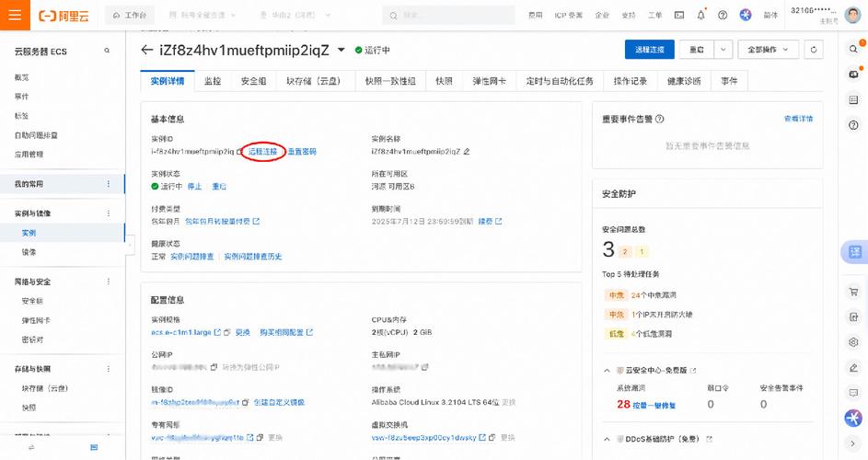
Task: Click the info icon next to 重要事件告警
Action: pos(659,119)
